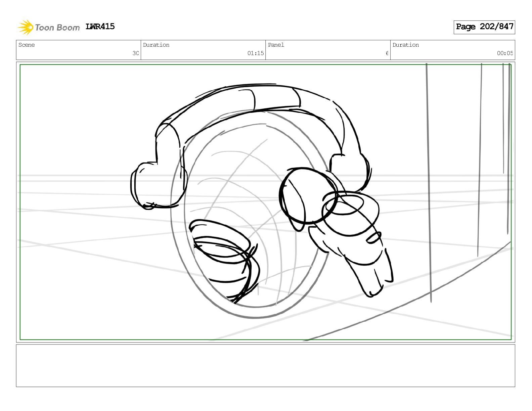
Task: Click the Scene label
Action: pos(27,45)
